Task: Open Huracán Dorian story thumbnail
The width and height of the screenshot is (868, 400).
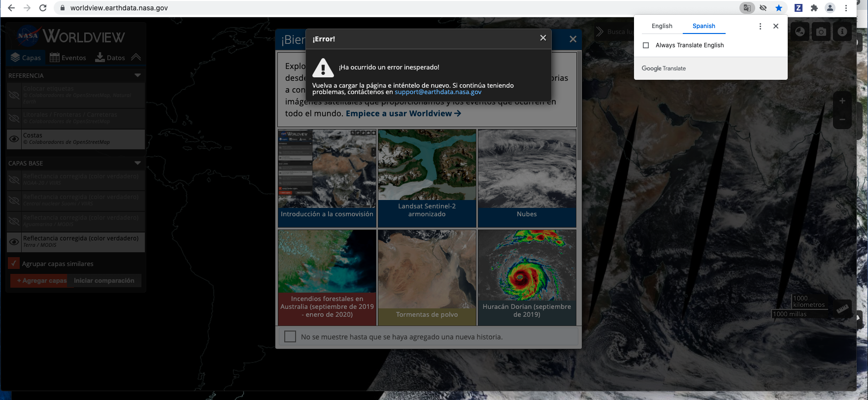Action: coord(527,278)
